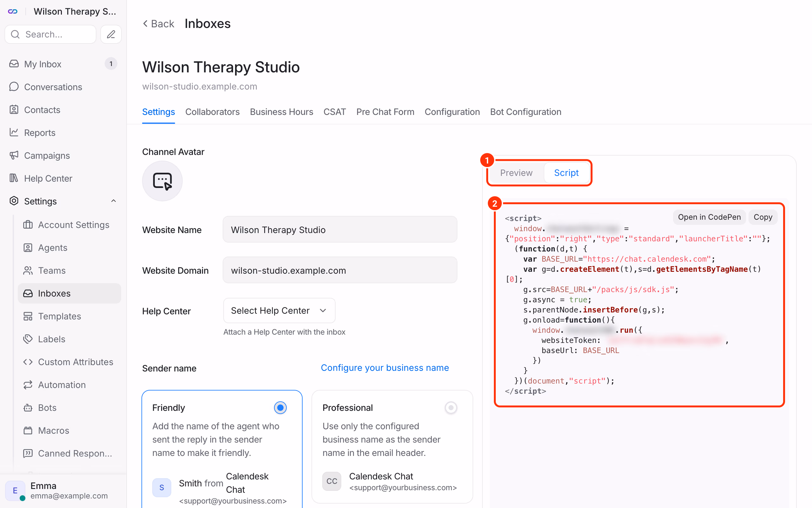812x508 pixels.
Task: Click Open in CodePen button
Action: 709,217
